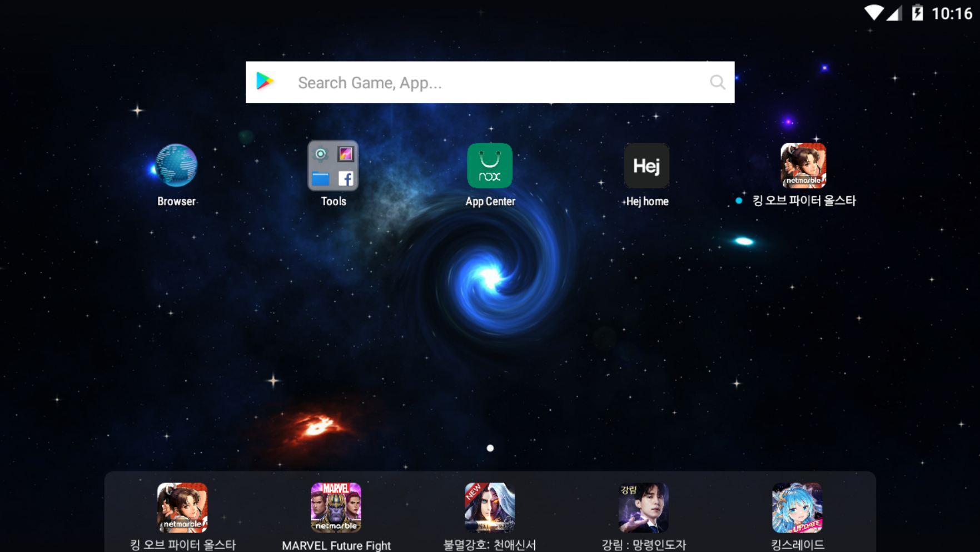Image resolution: width=980 pixels, height=552 pixels.
Task: Launch 킹 오브 파이터 올스타 from the dock
Action: (x=182, y=508)
